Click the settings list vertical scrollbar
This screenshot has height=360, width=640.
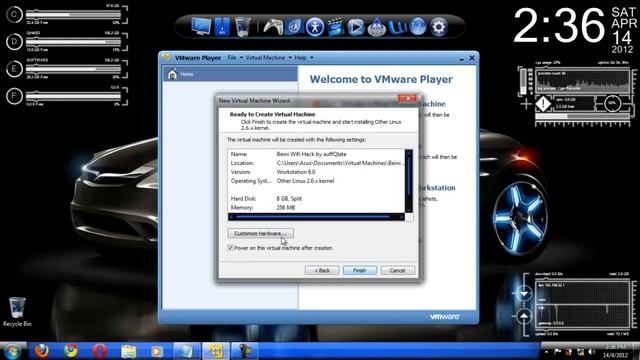pos(409,181)
